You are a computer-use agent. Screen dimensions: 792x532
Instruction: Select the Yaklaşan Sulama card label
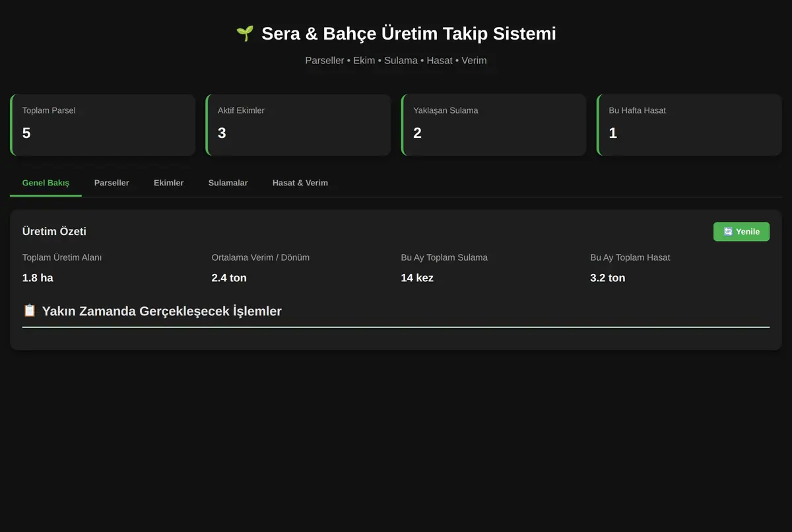click(x=445, y=110)
